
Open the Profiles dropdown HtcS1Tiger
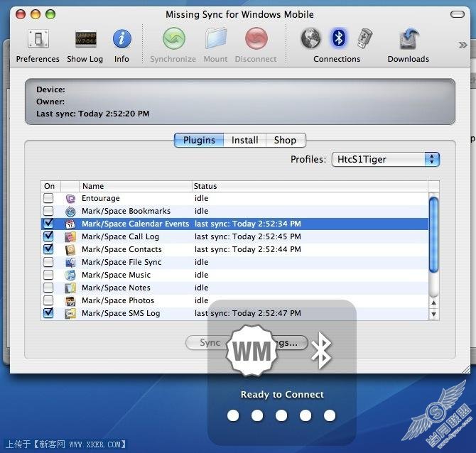(x=386, y=159)
